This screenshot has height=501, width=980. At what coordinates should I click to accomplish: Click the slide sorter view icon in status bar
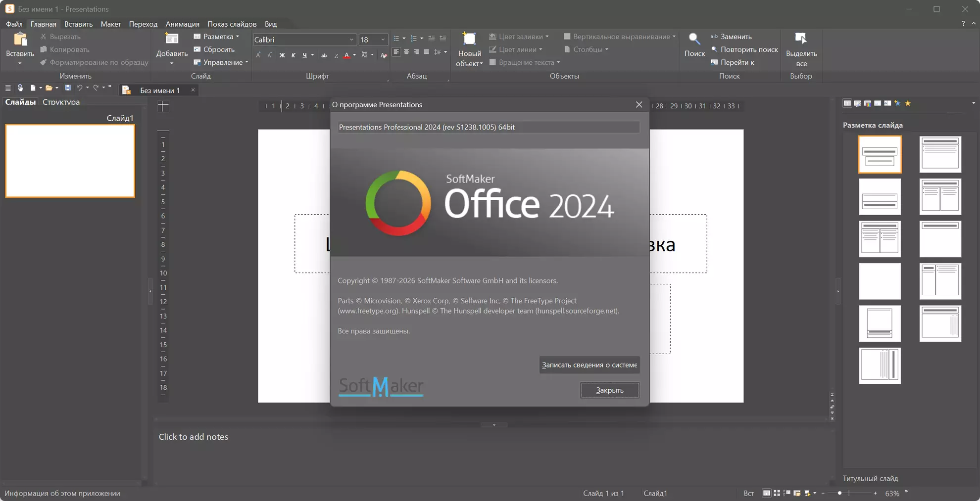pyautogui.click(x=777, y=493)
